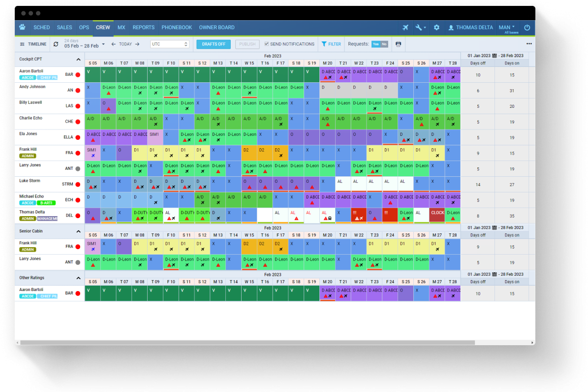Viewport: 588px width, 392px height.
Task: Apply the Filter
Action: tap(331, 44)
